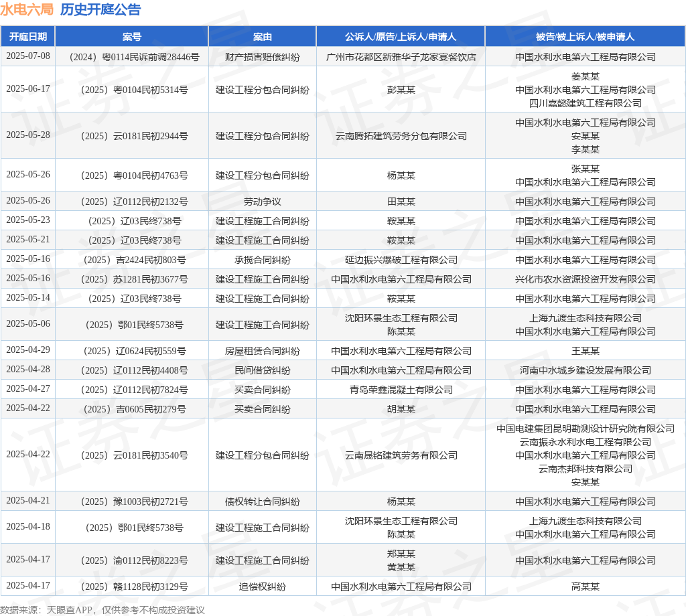Click defendant 张某某

(x=586, y=169)
